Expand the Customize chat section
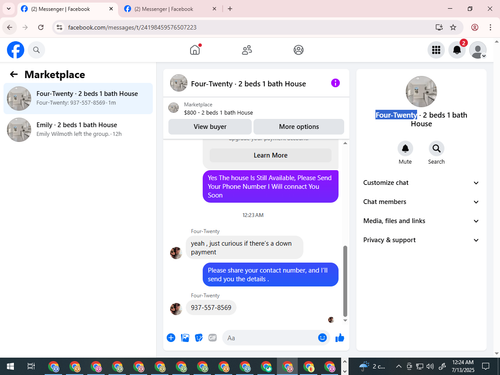The height and width of the screenshot is (375, 500). [x=421, y=183]
